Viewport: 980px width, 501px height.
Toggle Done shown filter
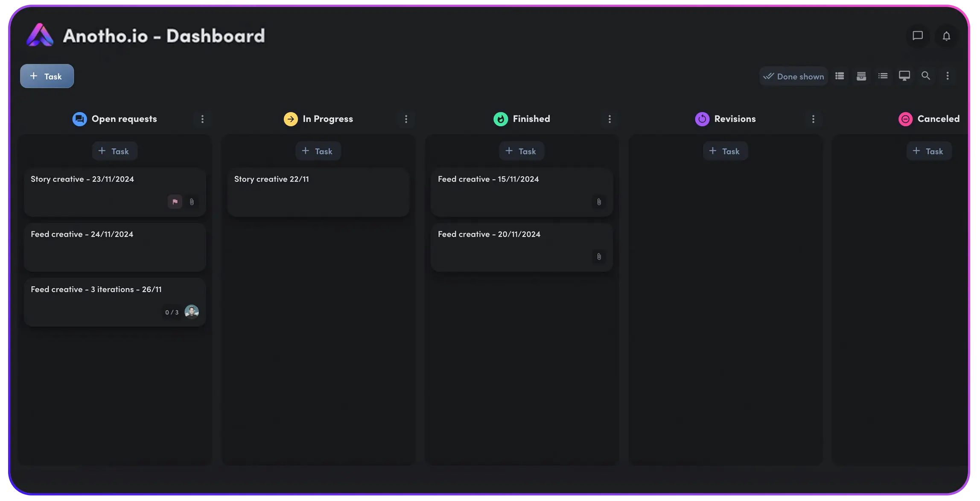pyautogui.click(x=793, y=76)
